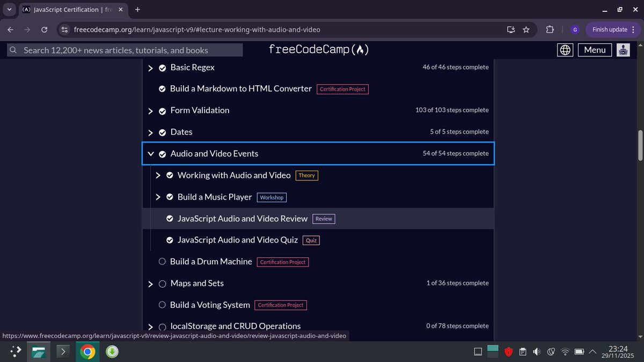Screen dimensions: 644x362
Task: Open the language globe selector
Action: (565, 49)
